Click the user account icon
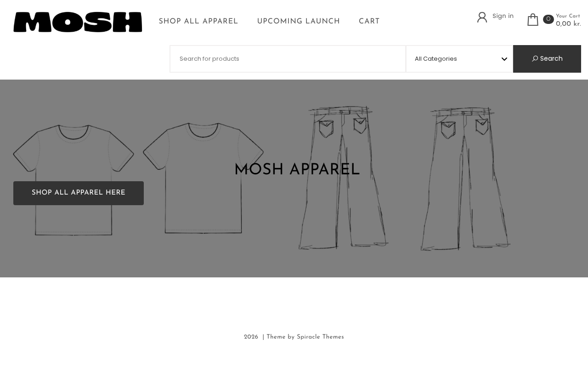The width and height of the screenshot is (588, 368). coord(482,17)
